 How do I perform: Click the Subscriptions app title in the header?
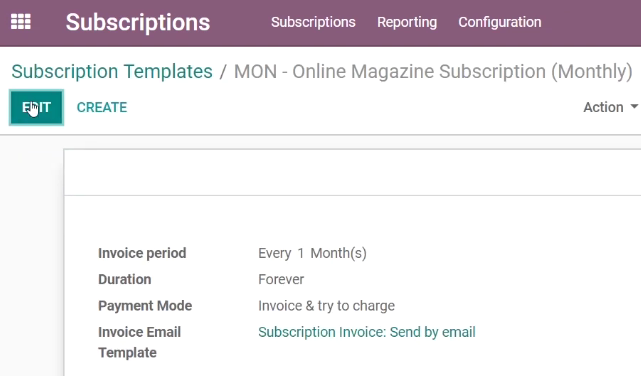click(x=138, y=22)
